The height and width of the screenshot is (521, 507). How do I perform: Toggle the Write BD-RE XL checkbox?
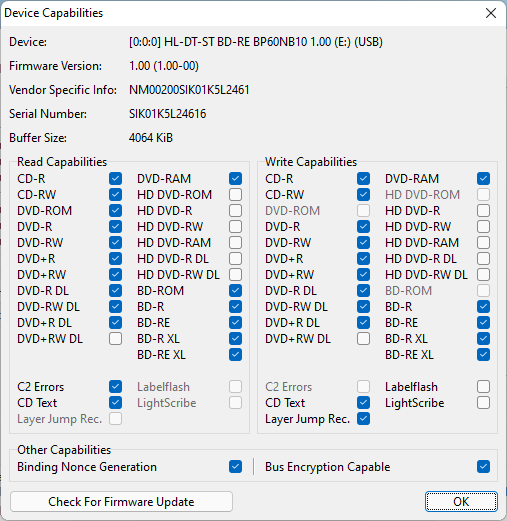(x=483, y=354)
